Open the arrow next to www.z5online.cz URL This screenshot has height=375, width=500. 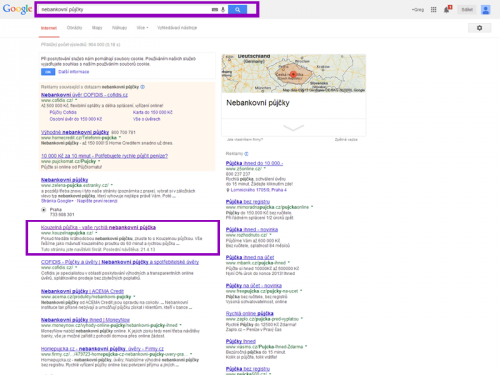(265, 169)
